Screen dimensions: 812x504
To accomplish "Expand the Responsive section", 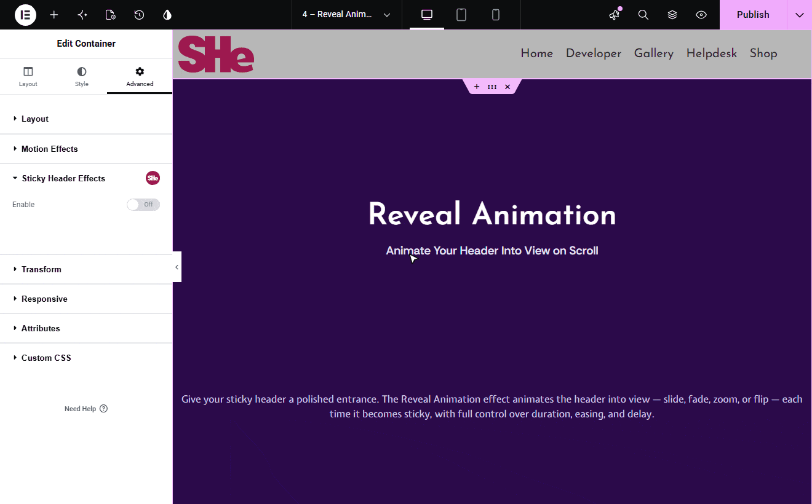I will [86, 299].
